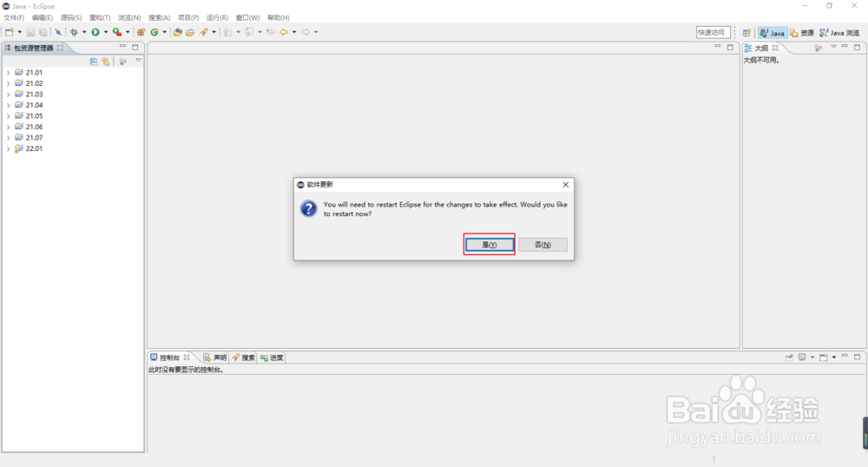Open package explorer view menu triangle
Image resolution: width=868 pixels, height=467 pixels.
tap(138, 60)
